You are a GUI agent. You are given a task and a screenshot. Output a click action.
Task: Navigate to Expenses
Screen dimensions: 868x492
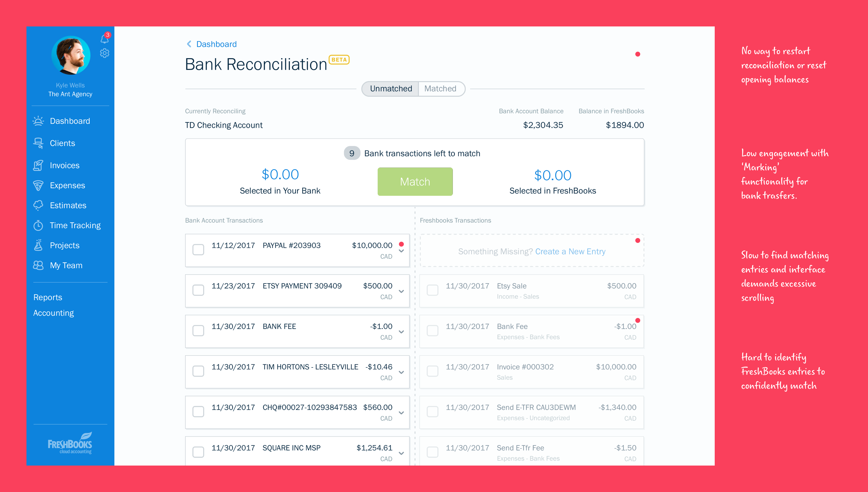(67, 185)
